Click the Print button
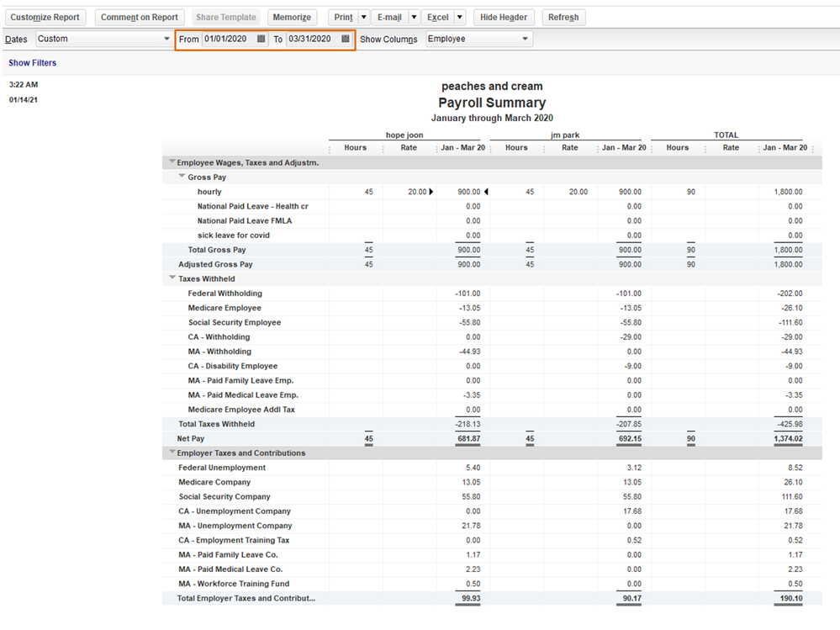Image resolution: width=840 pixels, height=630 pixels. point(343,17)
